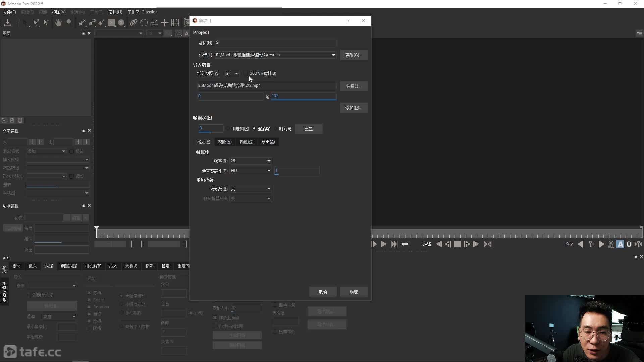Click the 更改 location button
The height and width of the screenshot is (362, 644).
click(354, 55)
